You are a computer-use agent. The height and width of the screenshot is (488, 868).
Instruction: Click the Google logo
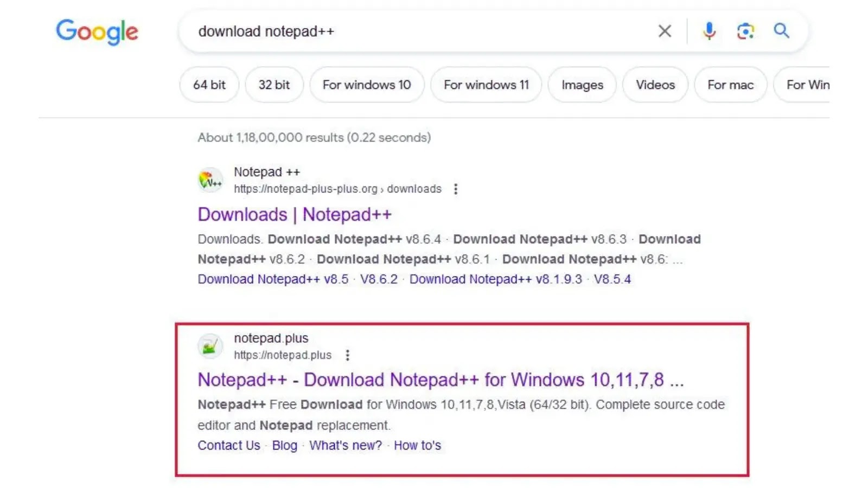pyautogui.click(x=97, y=31)
